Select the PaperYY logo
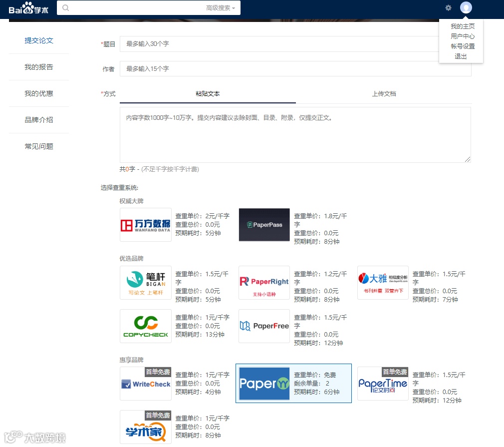The height and width of the screenshot is (447, 504). pos(264,384)
